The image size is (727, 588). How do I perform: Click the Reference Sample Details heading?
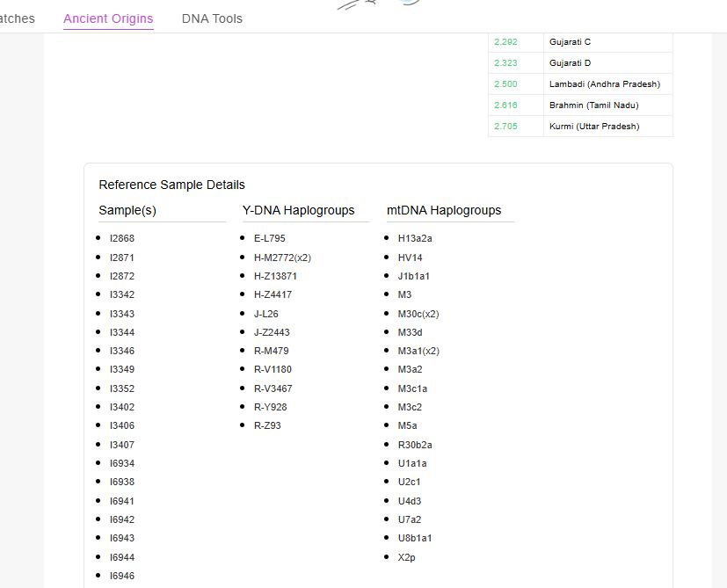pyautogui.click(x=171, y=185)
